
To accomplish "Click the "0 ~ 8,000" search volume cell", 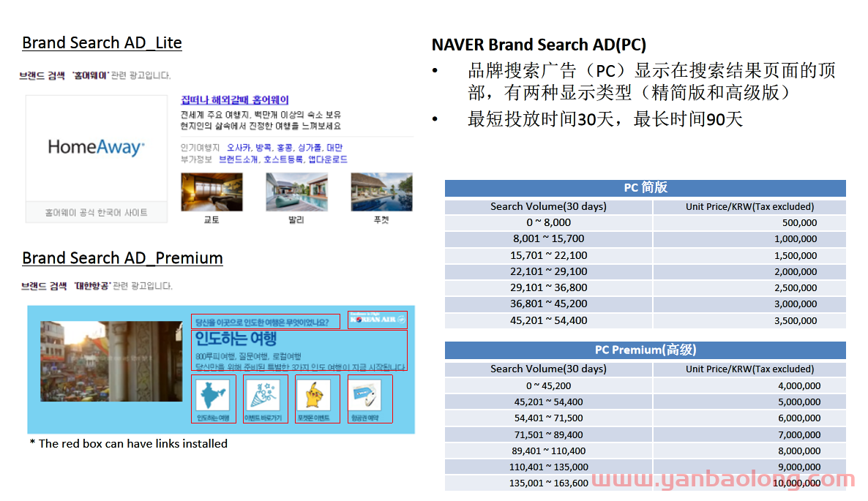I will [x=549, y=222].
